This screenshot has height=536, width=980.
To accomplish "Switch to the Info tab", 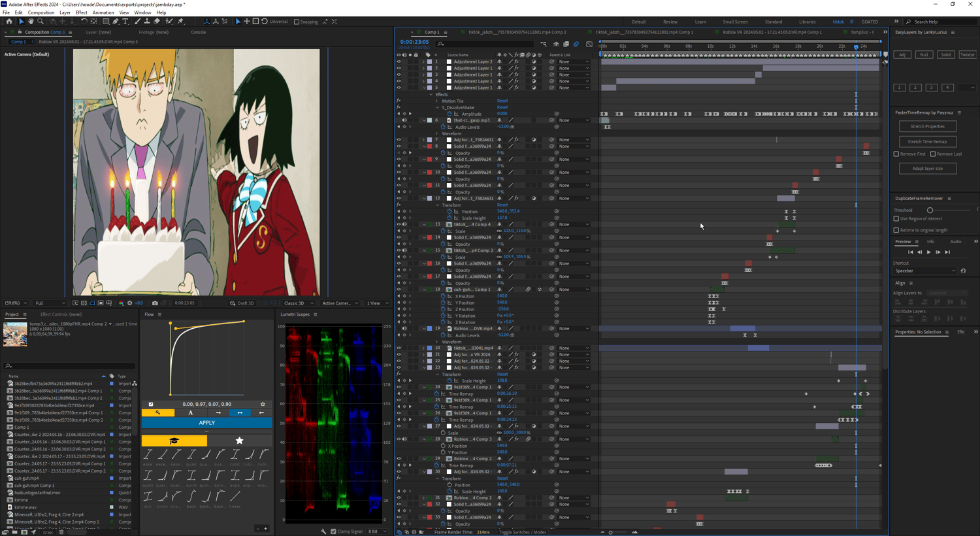I will pyautogui.click(x=930, y=242).
